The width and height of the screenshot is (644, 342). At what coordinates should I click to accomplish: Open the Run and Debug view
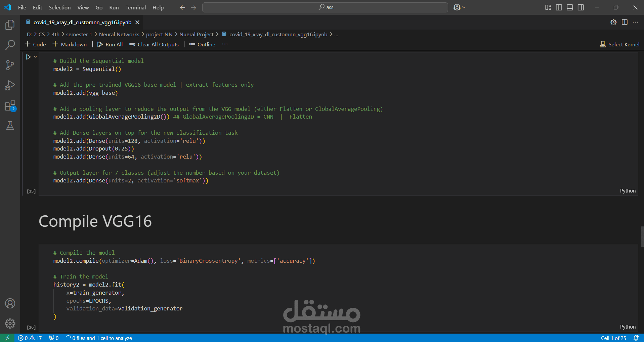(x=10, y=85)
